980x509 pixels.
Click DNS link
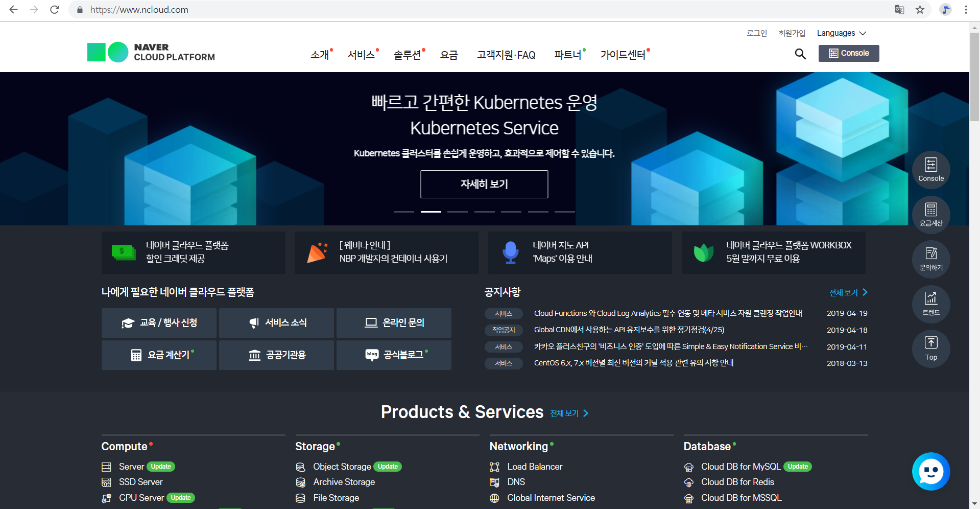[516, 482]
